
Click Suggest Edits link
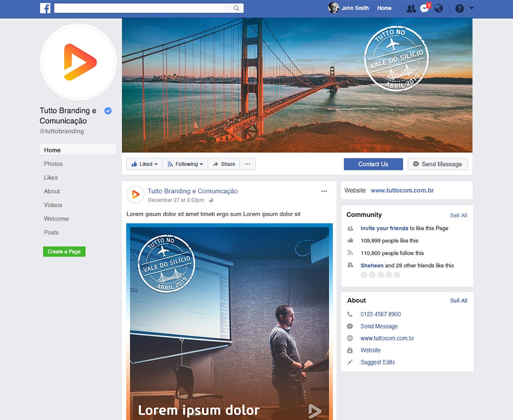[x=378, y=363]
